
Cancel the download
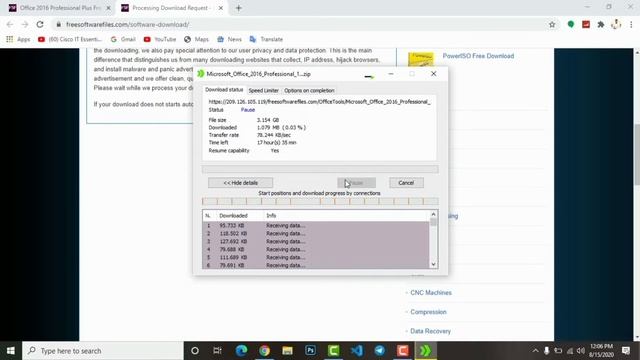[x=406, y=183]
